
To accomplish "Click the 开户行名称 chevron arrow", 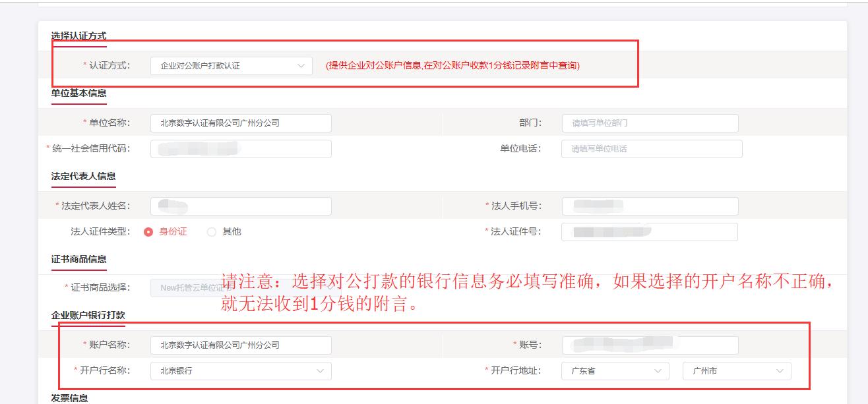I will pyautogui.click(x=320, y=371).
